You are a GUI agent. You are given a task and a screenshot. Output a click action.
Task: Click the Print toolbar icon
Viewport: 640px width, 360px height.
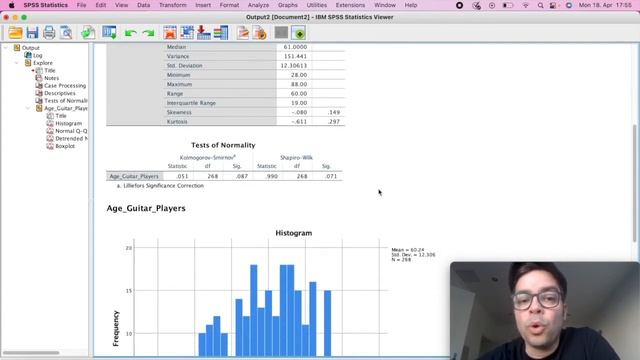pyautogui.click(x=49, y=33)
